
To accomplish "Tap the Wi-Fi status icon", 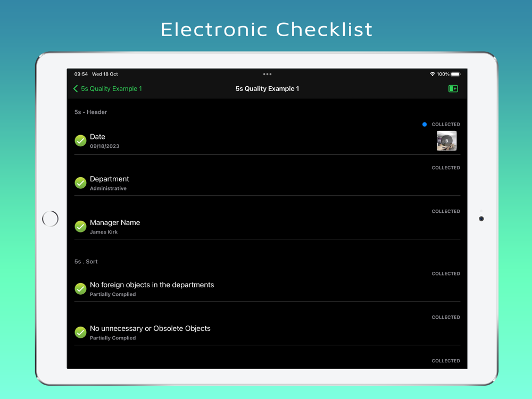I will tap(432, 74).
